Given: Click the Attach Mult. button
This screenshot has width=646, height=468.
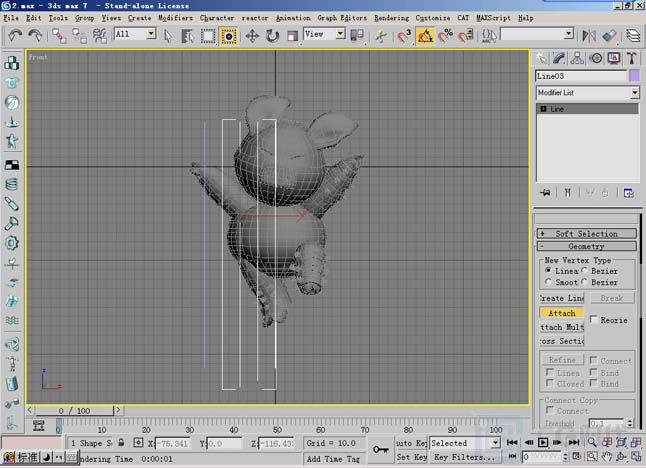Looking at the screenshot, I should pyautogui.click(x=562, y=327).
